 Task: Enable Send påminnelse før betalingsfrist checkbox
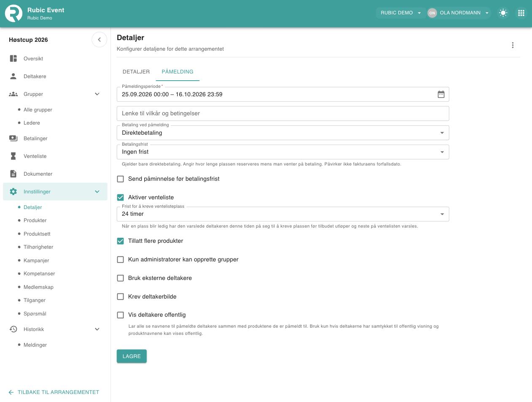[x=120, y=179]
